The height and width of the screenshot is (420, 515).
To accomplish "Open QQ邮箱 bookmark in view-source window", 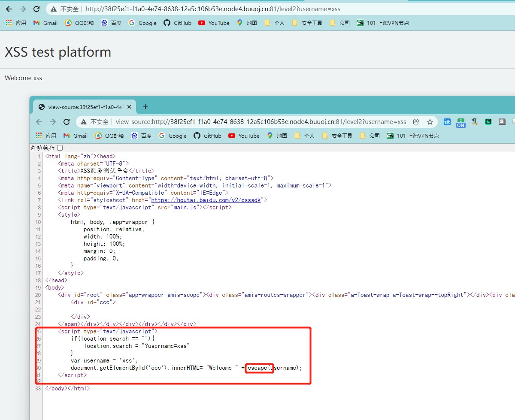I will [x=109, y=136].
